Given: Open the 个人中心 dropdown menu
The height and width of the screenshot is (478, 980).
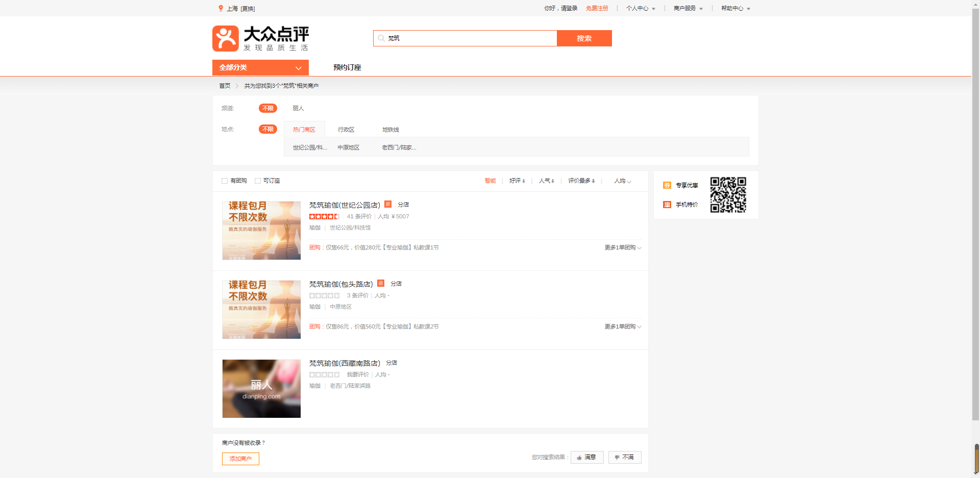Looking at the screenshot, I should click(640, 8).
